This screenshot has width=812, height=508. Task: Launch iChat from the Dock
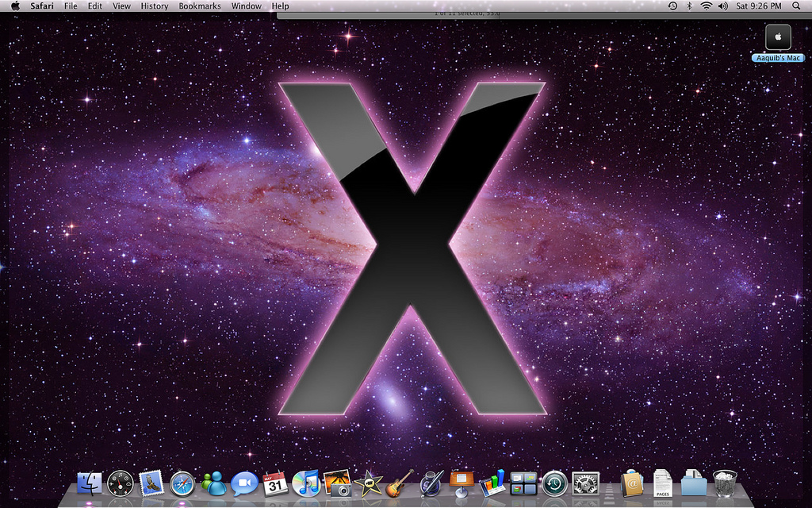[x=244, y=483]
